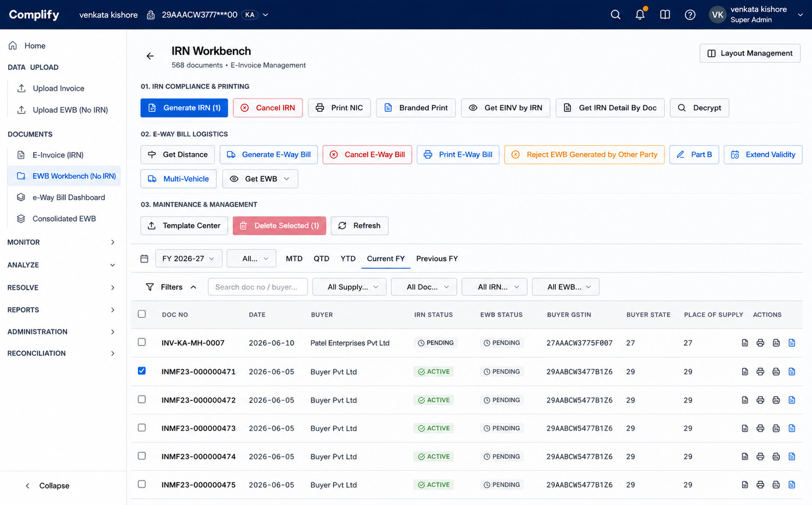Click Generate IRN (1) button

point(184,108)
